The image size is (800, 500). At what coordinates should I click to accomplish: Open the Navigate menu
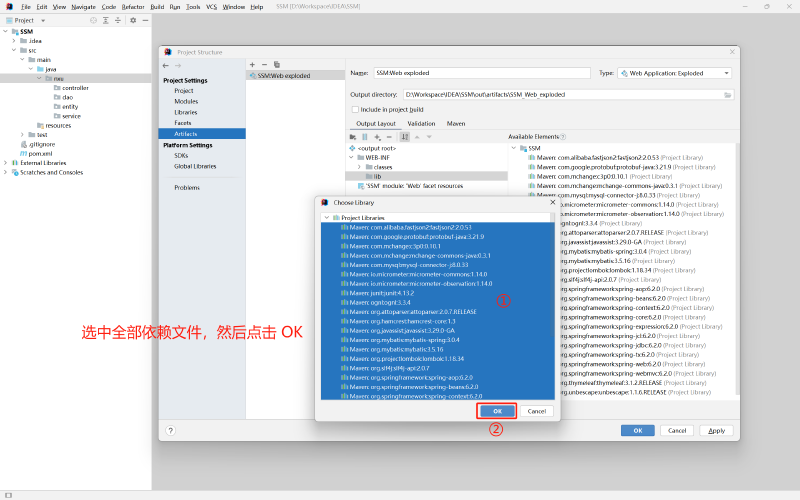pos(83,7)
